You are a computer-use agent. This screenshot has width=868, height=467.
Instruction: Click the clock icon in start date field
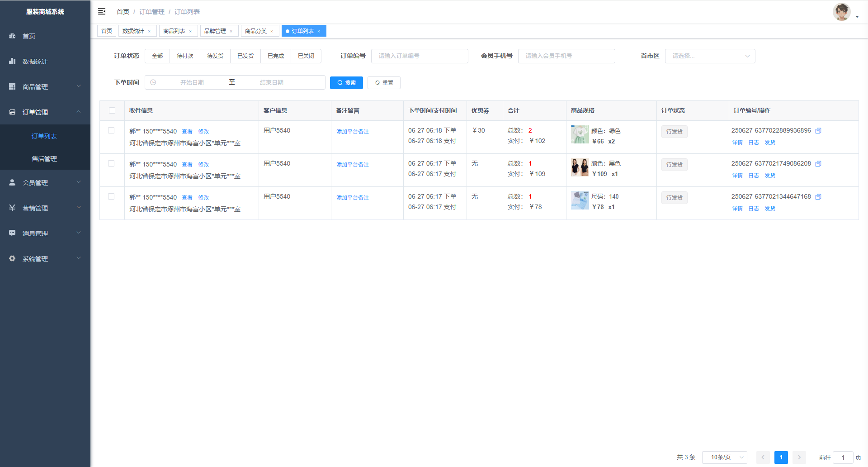[153, 82]
